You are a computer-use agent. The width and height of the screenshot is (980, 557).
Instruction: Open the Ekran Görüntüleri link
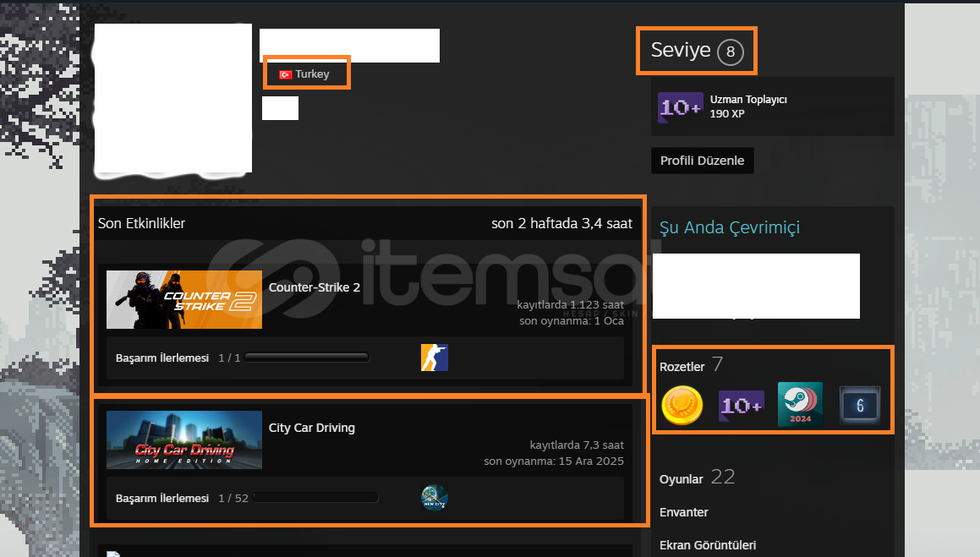708,545
